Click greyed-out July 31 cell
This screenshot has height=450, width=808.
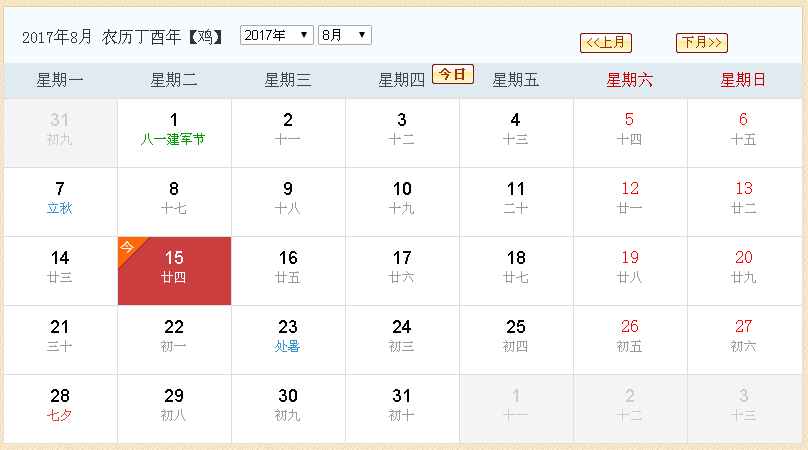[x=60, y=133]
